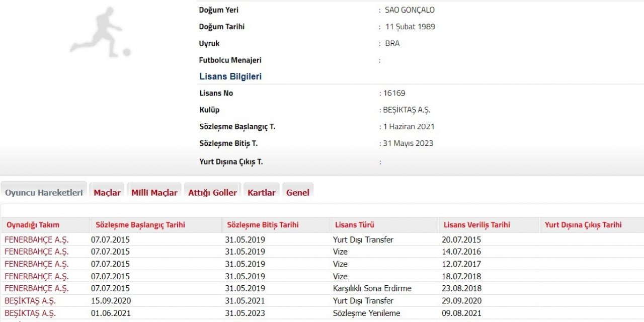
Task: Open Fenerbahçe A.Ş. link licensed 18.07.2018
Action: [37, 276]
